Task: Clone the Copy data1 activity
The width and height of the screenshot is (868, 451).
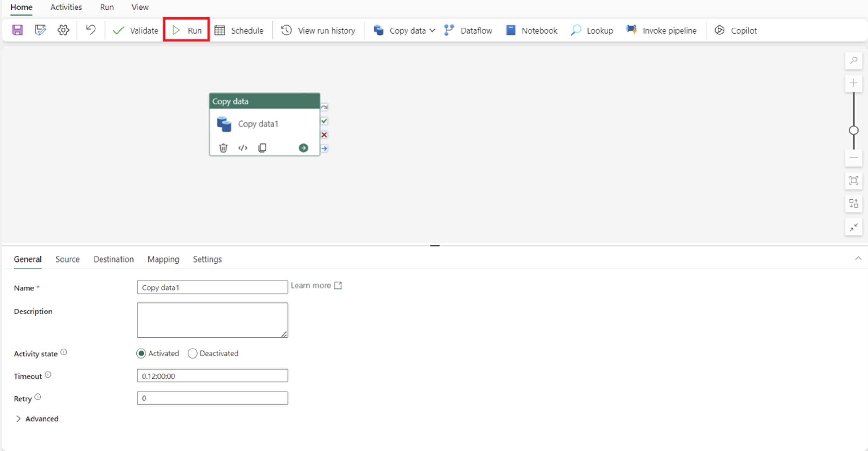Action: [262, 148]
